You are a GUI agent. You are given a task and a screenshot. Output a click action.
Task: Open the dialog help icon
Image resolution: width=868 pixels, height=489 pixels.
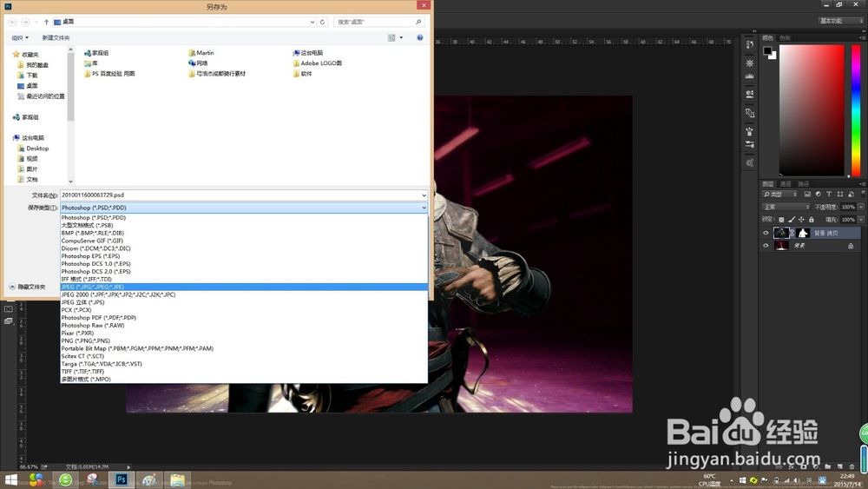419,37
